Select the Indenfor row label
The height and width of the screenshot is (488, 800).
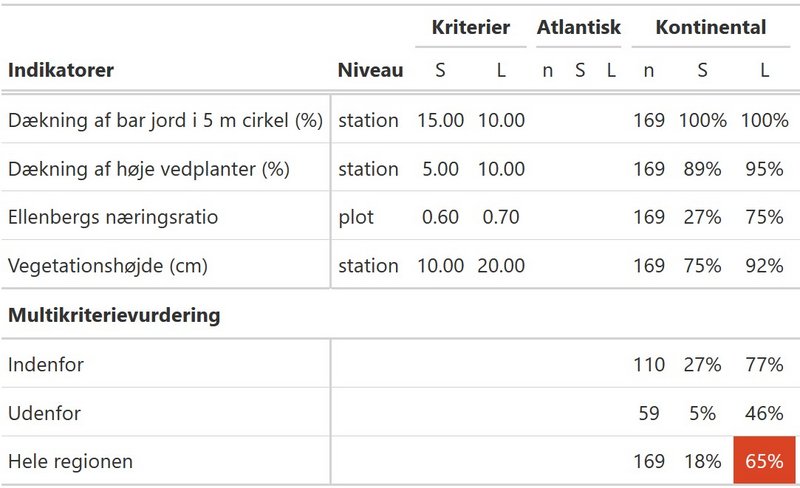(45, 364)
